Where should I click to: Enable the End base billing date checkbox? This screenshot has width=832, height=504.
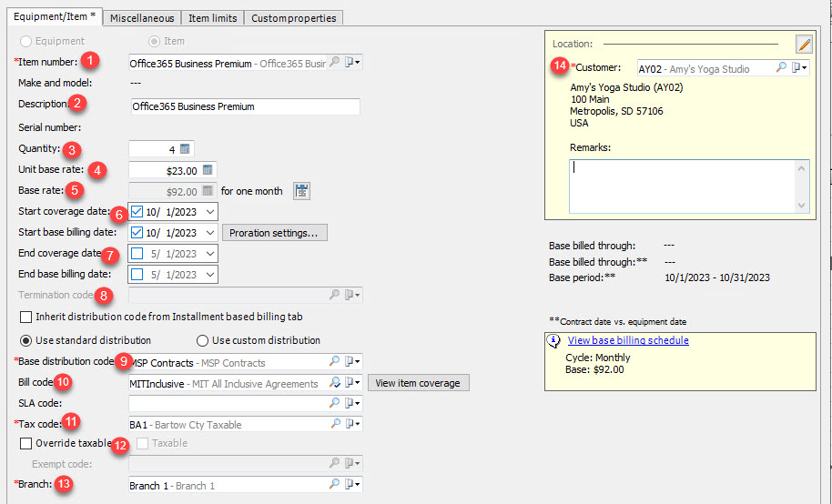[x=137, y=274]
